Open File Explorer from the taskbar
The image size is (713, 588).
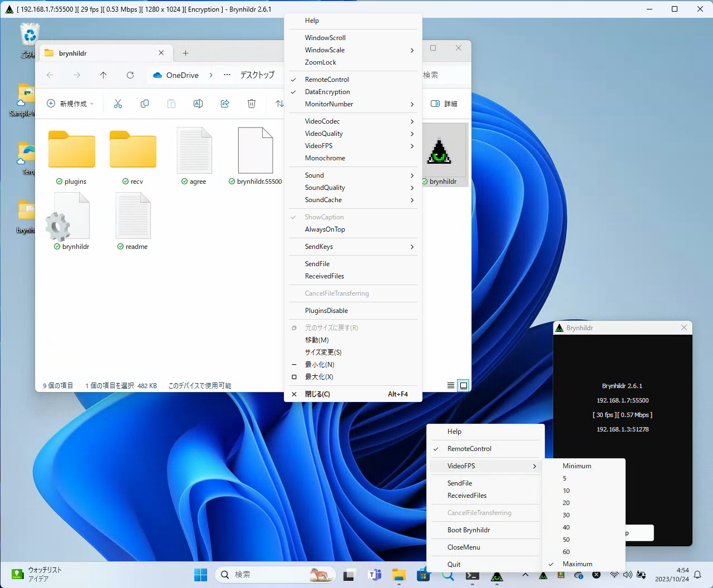coord(399,575)
